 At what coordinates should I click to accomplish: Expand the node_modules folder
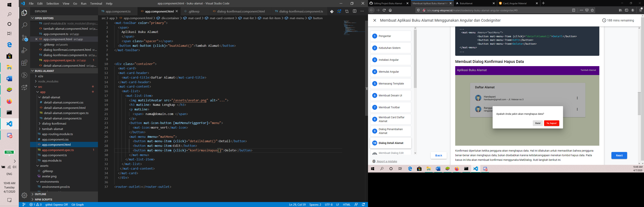[x=64, y=81]
